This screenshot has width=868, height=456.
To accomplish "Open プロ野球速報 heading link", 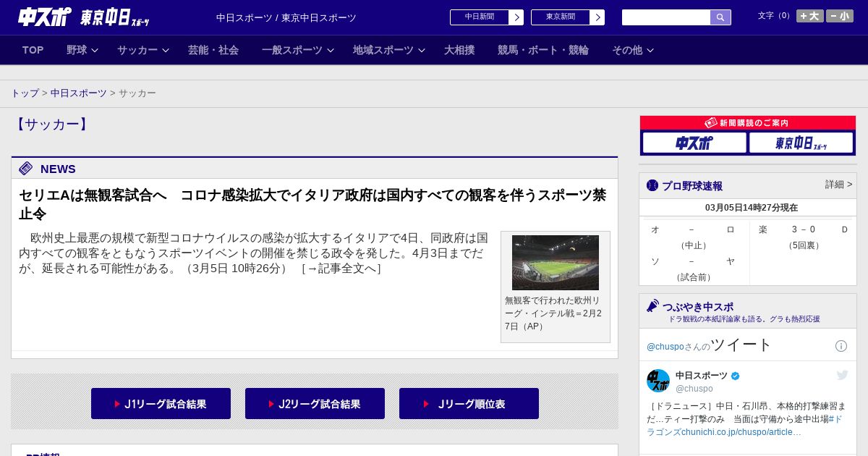I will tap(692, 186).
